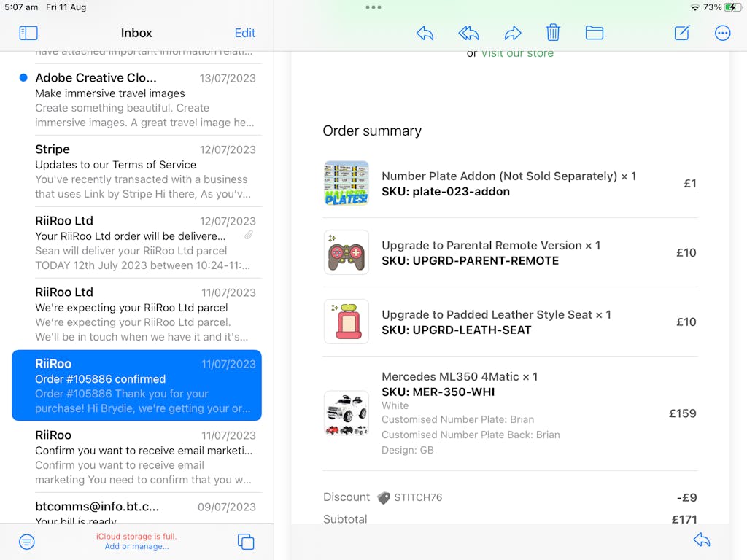Tap the Reply All double-arrow icon
This screenshot has width=747, height=560.
tap(468, 33)
